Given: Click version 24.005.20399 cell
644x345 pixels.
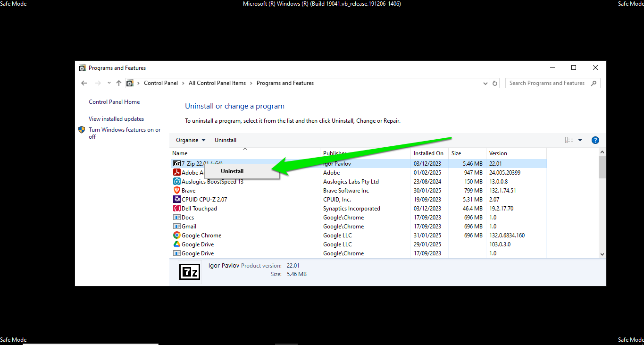Looking at the screenshot, I should coord(505,173).
